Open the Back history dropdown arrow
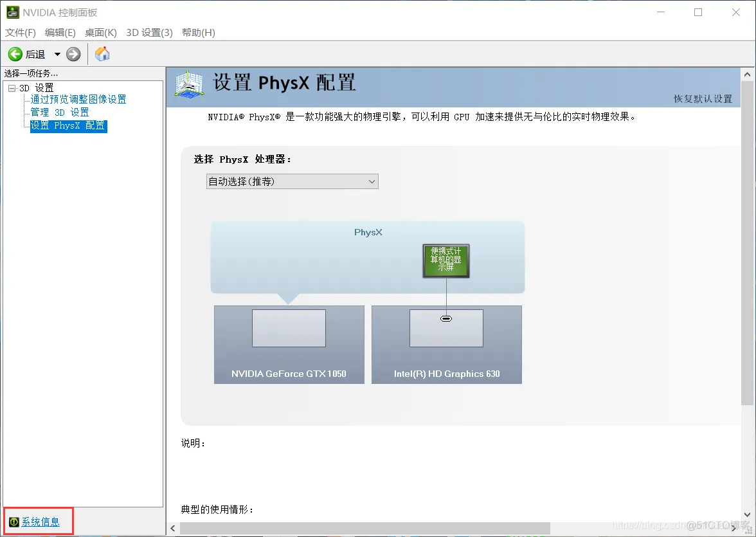 [x=57, y=54]
